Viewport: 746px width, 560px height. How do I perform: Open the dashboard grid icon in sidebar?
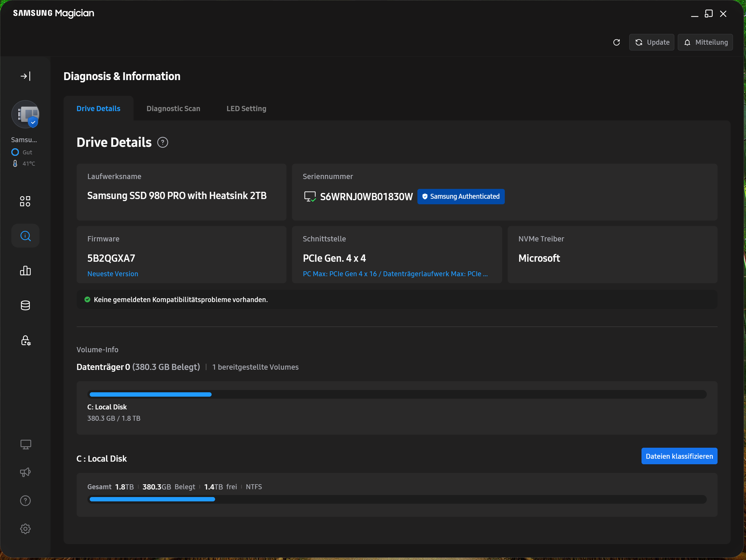click(25, 201)
